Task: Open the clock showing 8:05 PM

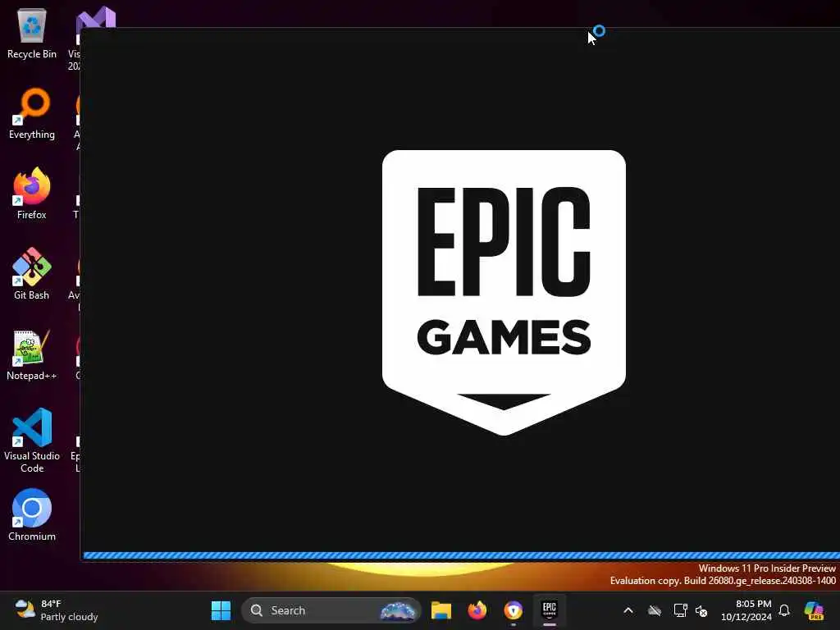Action: click(x=746, y=610)
